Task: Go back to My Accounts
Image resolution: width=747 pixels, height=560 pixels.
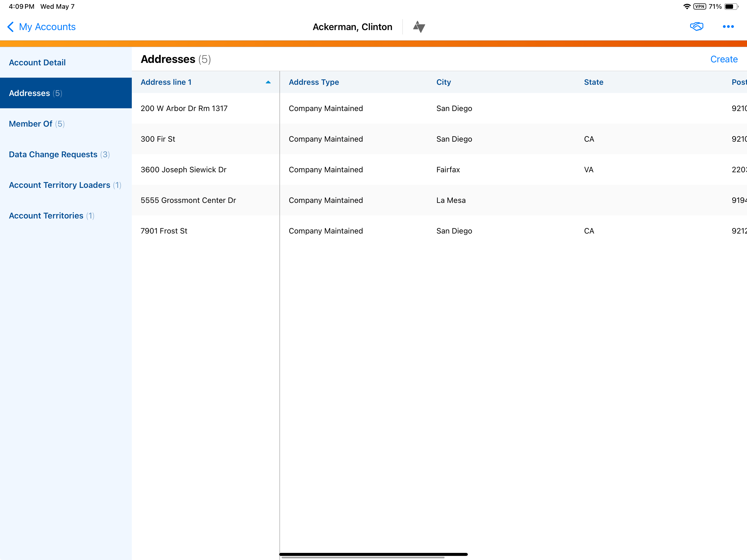Action: pos(47,27)
